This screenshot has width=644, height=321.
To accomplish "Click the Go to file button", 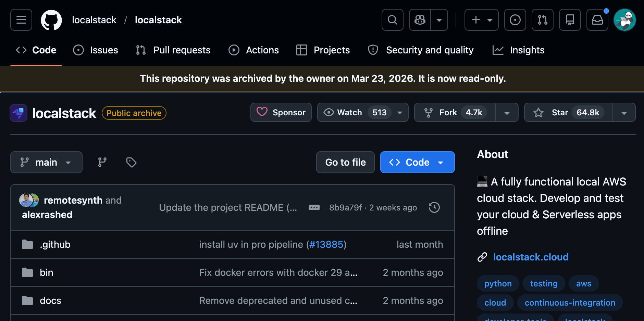I will pyautogui.click(x=345, y=162).
